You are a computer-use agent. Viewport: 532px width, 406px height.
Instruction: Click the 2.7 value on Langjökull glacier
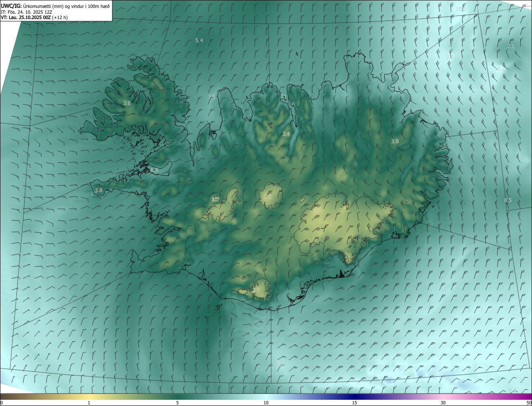click(x=215, y=199)
